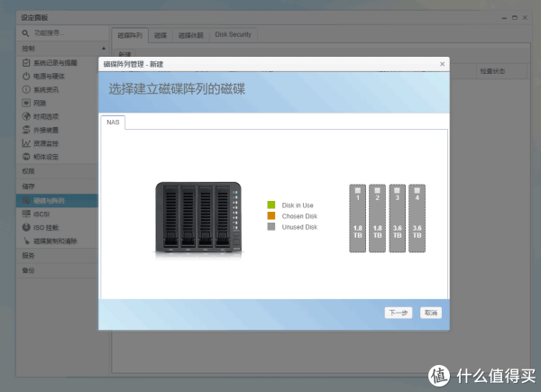Open ISO 挂载 mount page
The height and width of the screenshot is (392, 541).
click(x=46, y=228)
